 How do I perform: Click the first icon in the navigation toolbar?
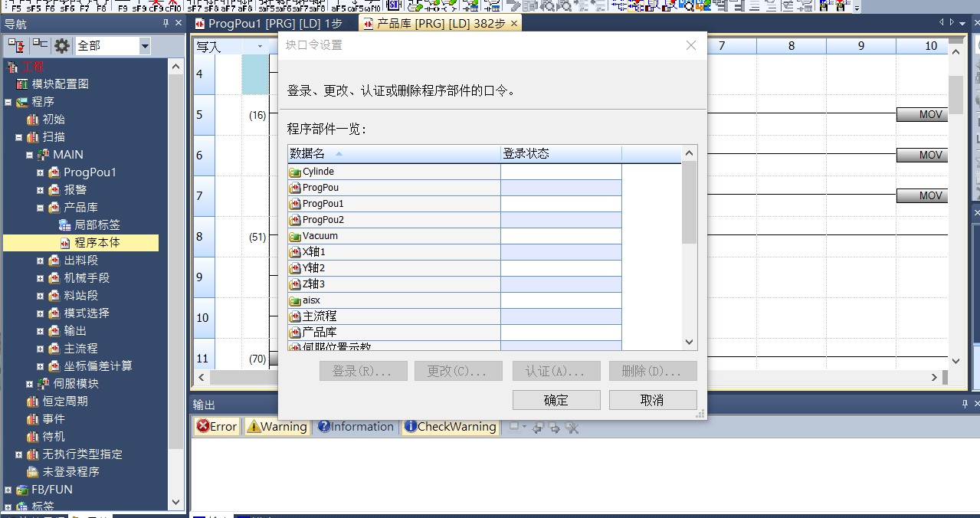[17, 46]
